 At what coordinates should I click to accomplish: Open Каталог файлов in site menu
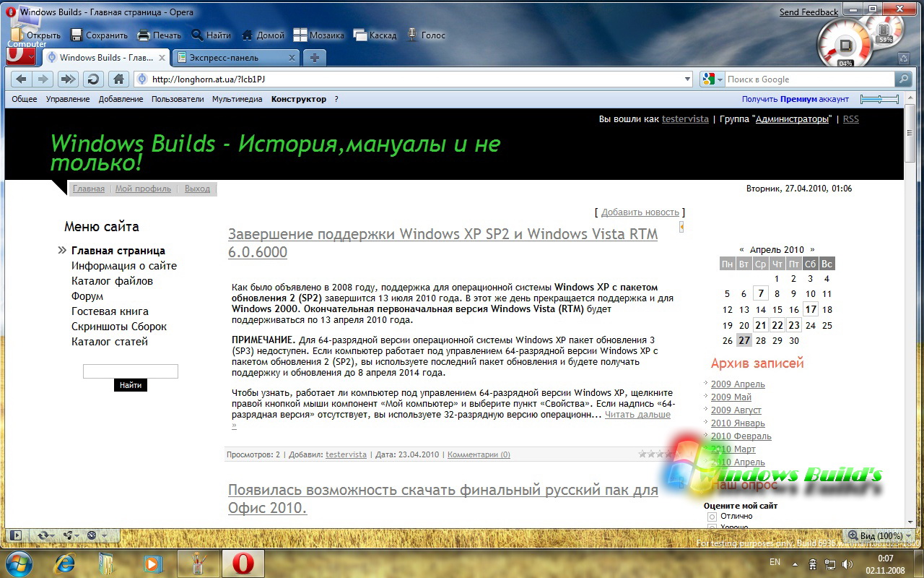click(x=112, y=281)
